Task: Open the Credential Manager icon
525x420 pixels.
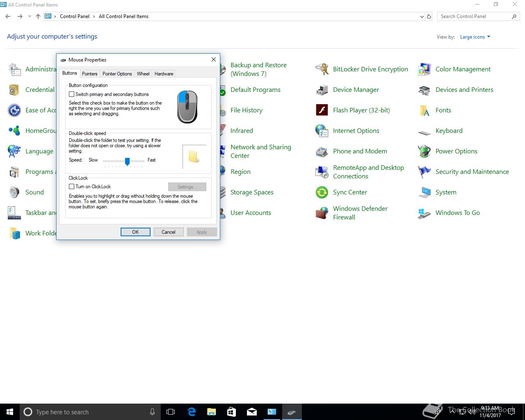Action: pos(14,90)
